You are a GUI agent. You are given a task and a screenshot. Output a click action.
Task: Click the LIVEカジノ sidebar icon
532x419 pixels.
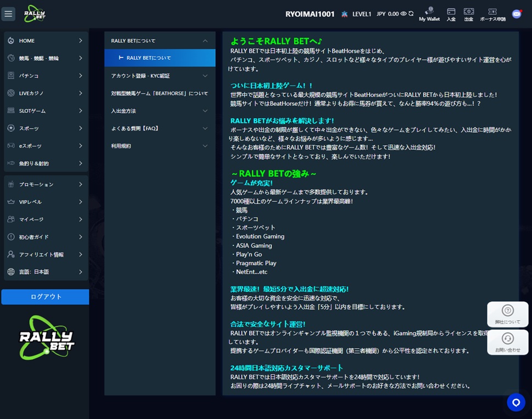(x=11, y=93)
